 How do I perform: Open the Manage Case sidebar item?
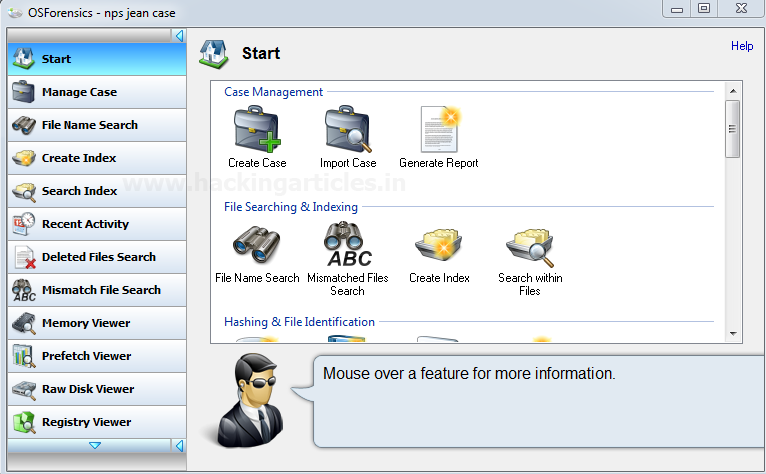[97, 92]
